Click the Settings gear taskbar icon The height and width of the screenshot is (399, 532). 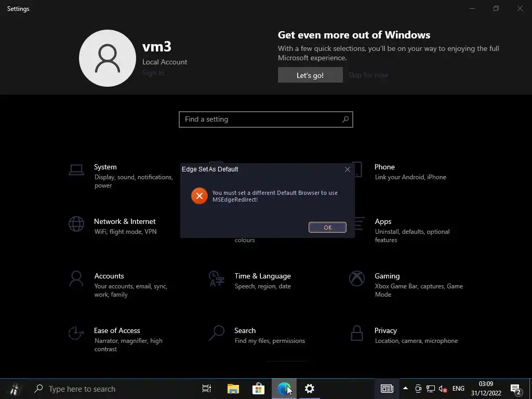pyautogui.click(x=310, y=389)
